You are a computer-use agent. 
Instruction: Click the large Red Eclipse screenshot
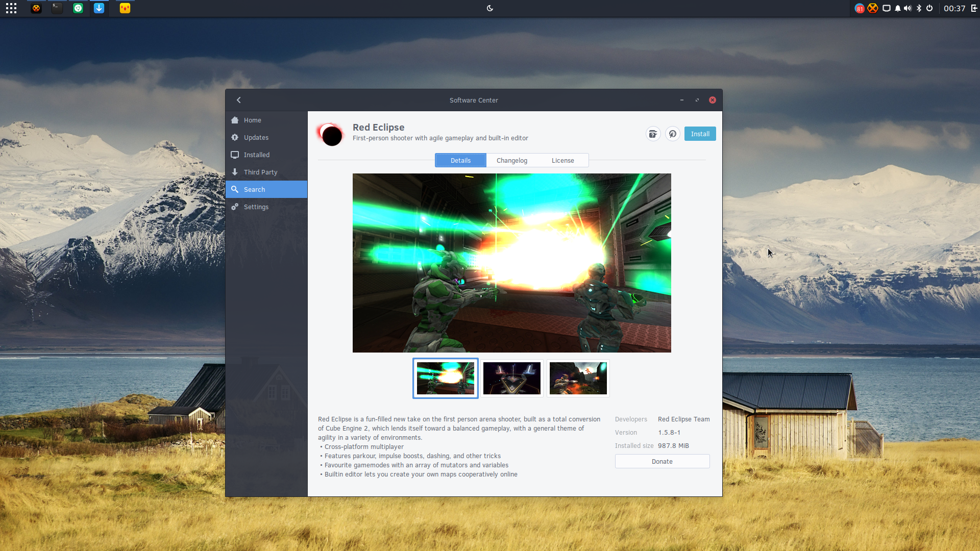coord(511,263)
